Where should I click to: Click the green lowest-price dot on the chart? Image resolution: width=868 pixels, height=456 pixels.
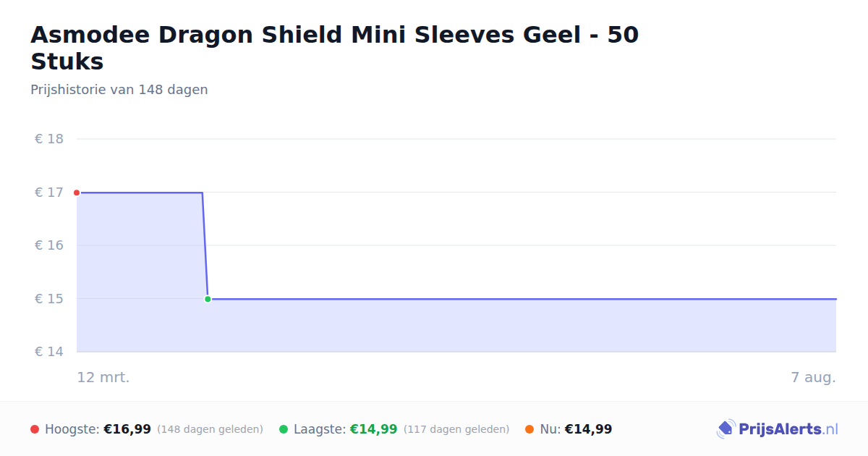[208, 299]
